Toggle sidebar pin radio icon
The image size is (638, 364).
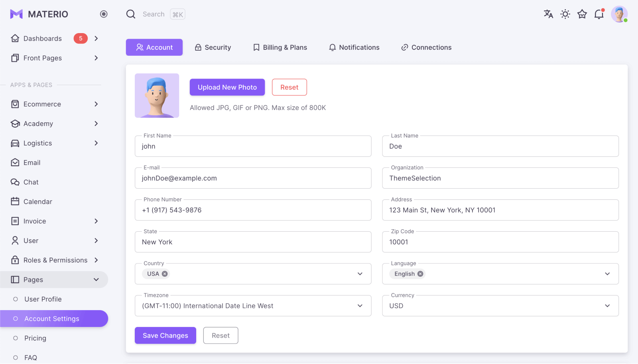pos(104,14)
